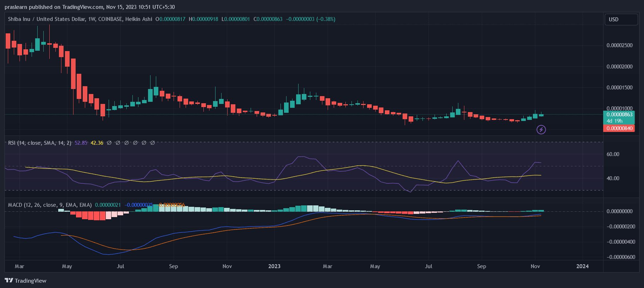Click the 2023 label on the time axis
This screenshot has height=288, width=644.
(274, 266)
